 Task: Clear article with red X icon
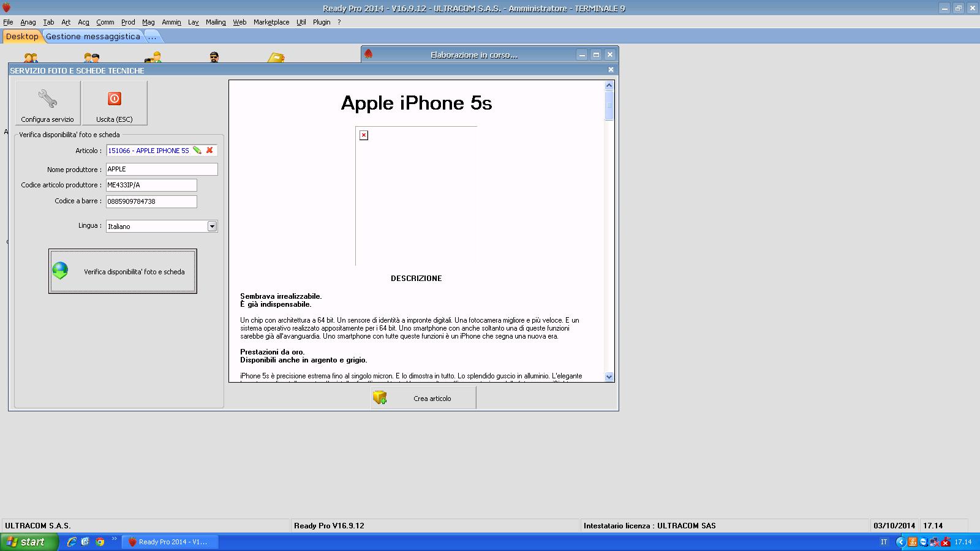click(209, 150)
